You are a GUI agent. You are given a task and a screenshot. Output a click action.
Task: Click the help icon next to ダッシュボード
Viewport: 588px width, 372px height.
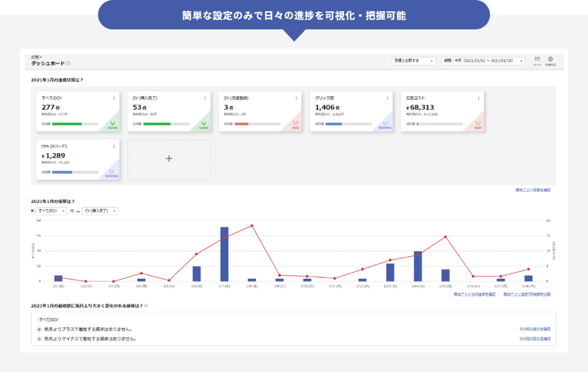68,63
